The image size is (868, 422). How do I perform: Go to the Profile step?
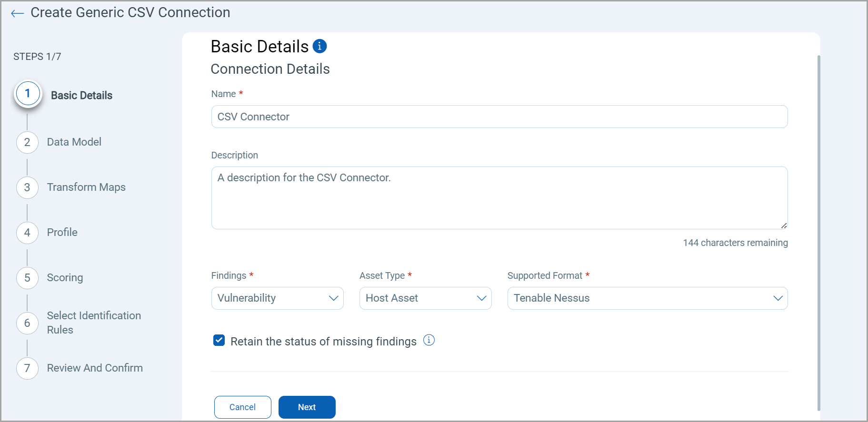(62, 233)
